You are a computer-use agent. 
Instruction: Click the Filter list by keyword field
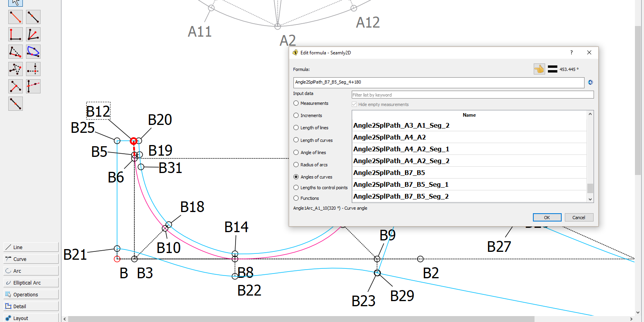472,95
